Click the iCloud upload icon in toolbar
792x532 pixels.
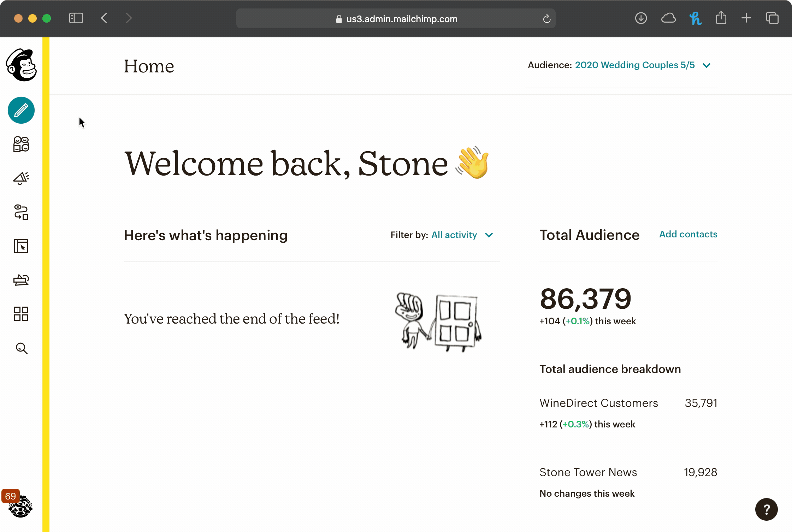coord(669,18)
